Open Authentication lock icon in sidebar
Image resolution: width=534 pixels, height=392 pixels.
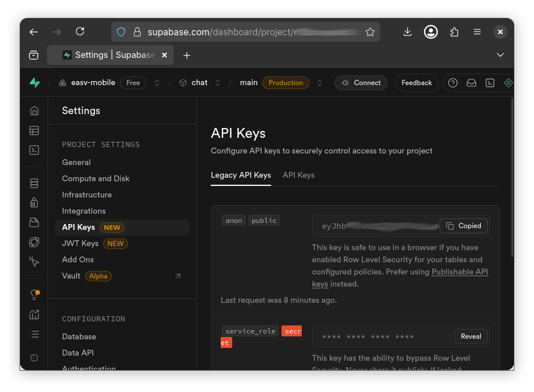pos(34,203)
